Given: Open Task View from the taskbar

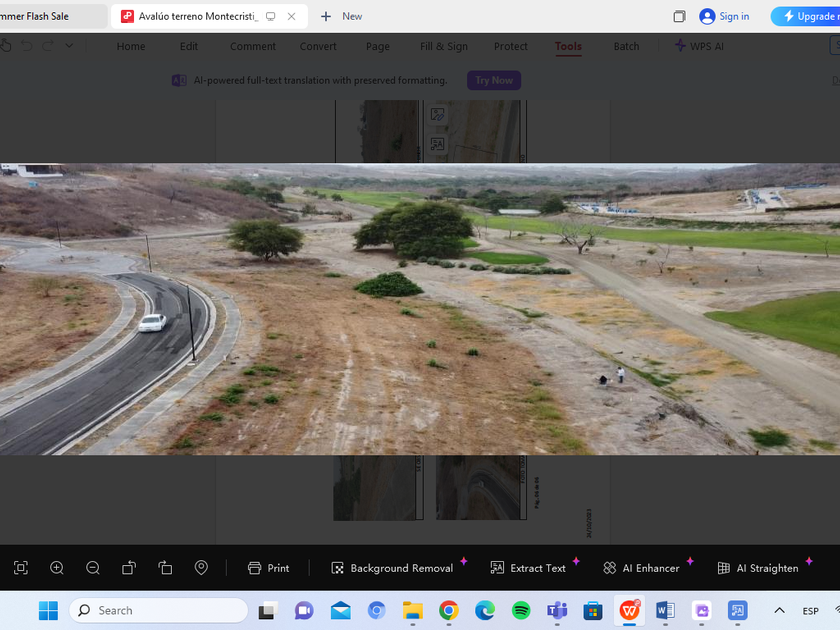Looking at the screenshot, I should [x=268, y=610].
